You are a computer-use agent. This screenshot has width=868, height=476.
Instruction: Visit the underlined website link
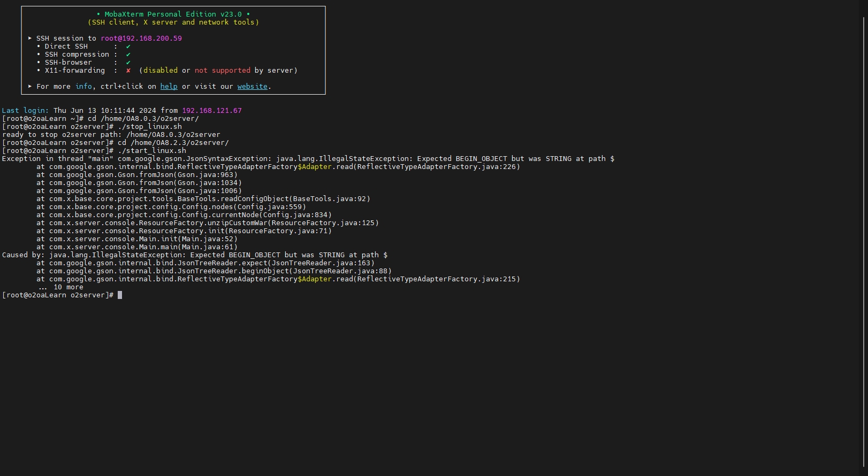(252, 87)
